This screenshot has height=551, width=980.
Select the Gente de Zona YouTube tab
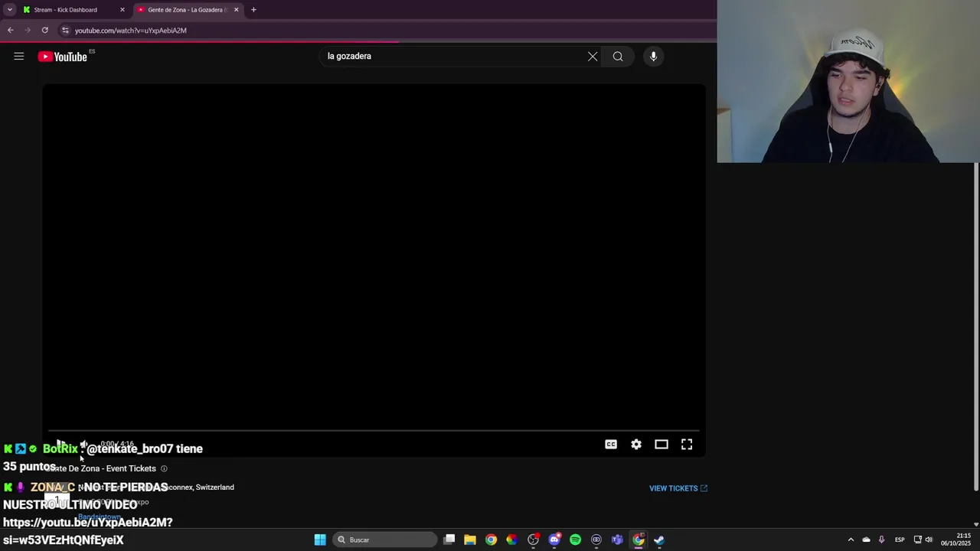pyautogui.click(x=188, y=10)
